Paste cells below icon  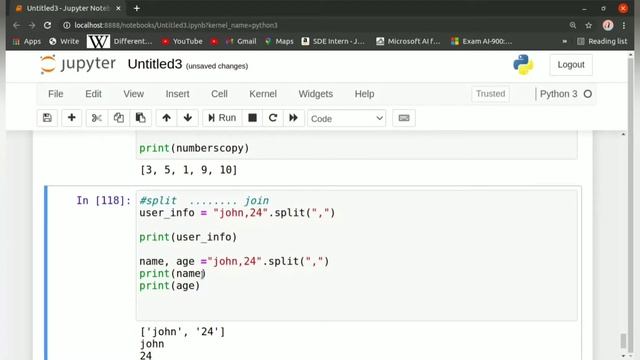141,118
